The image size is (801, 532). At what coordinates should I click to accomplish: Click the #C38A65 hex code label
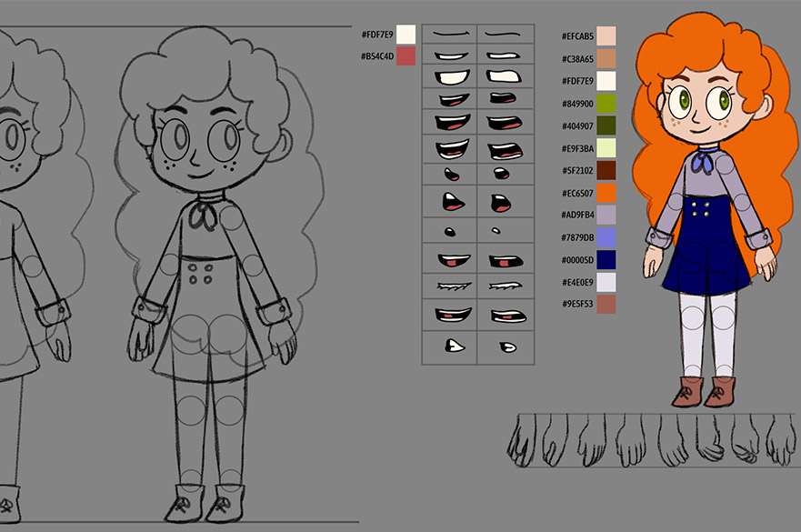coord(577,59)
